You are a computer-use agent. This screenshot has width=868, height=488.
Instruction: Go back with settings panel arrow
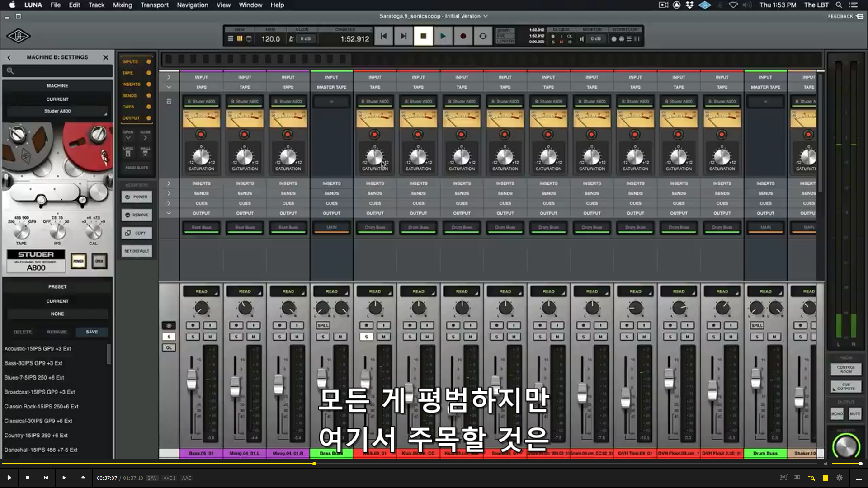point(9,57)
